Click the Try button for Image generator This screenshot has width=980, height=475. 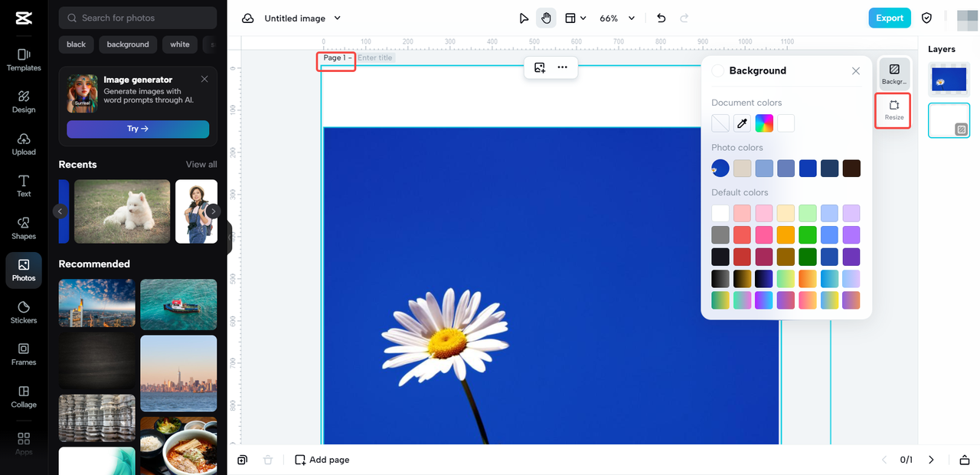[138, 129]
